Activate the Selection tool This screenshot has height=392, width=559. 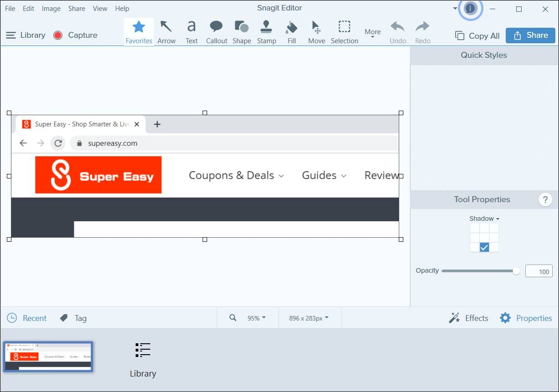point(345,32)
